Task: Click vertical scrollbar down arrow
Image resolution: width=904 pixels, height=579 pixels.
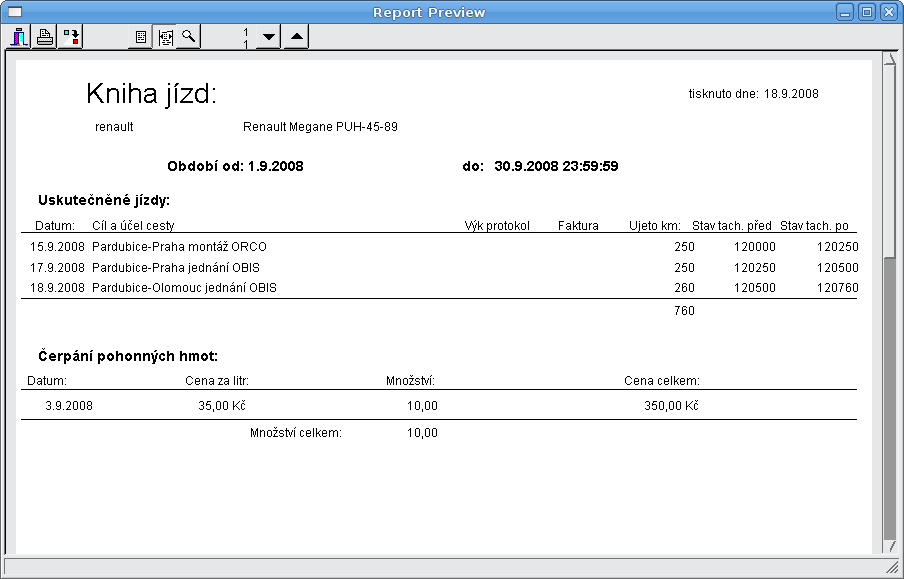Action: pos(889,545)
